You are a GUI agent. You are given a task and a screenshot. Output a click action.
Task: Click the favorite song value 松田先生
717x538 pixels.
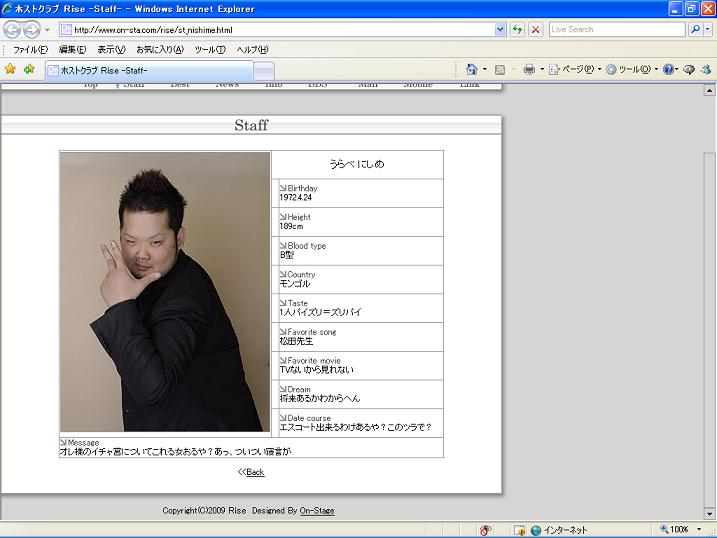tap(296, 341)
